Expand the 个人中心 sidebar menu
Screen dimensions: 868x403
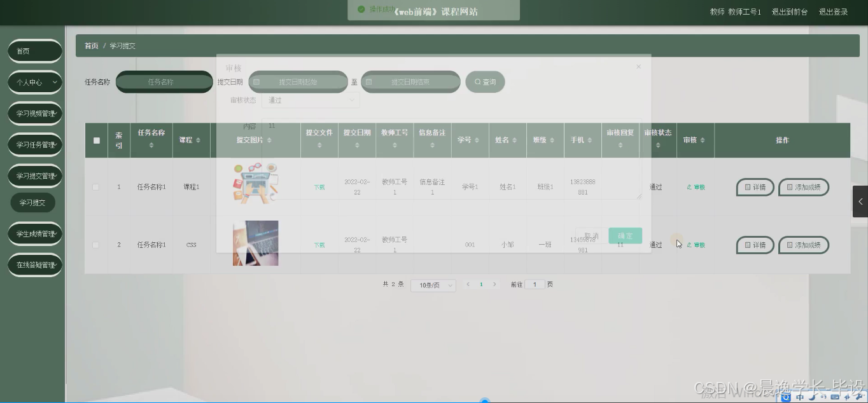tap(35, 82)
